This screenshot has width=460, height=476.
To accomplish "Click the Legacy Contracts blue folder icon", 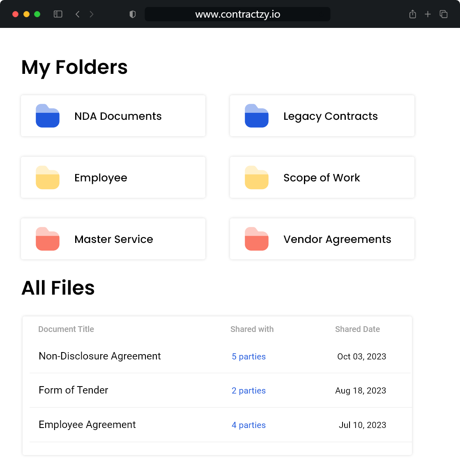I will pos(257,116).
